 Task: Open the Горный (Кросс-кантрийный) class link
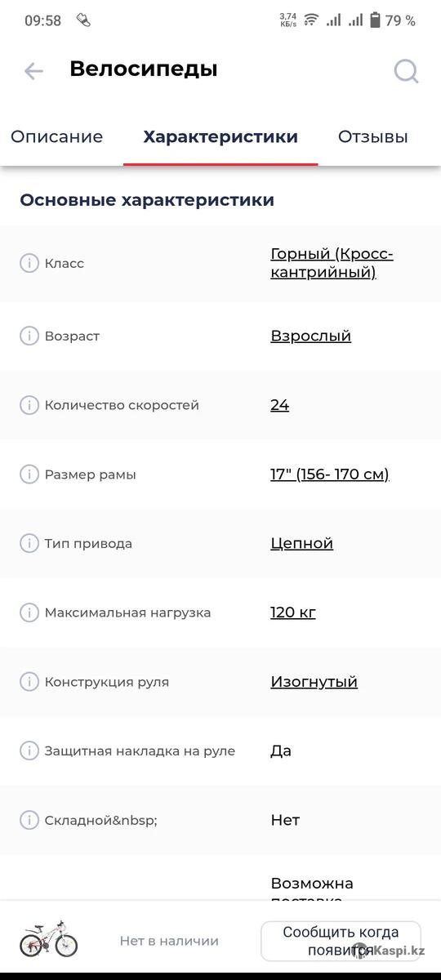(x=332, y=263)
